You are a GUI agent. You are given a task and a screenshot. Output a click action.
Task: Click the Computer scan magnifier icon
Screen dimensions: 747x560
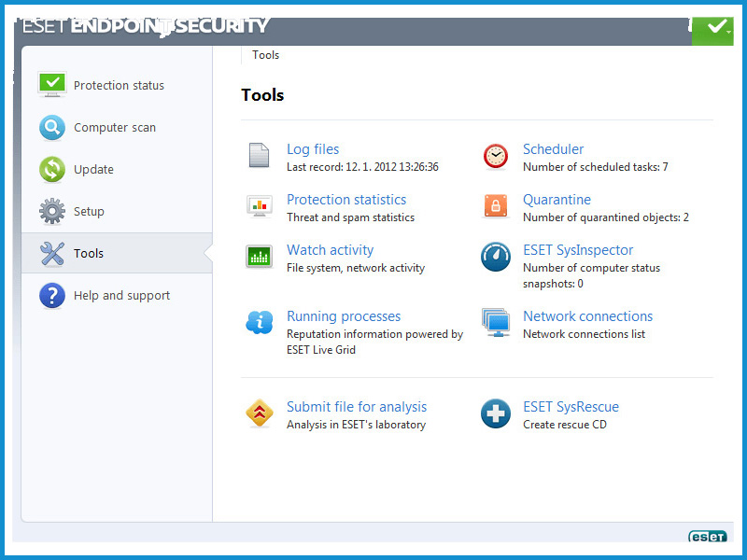pyautogui.click(x=52, y=127)
